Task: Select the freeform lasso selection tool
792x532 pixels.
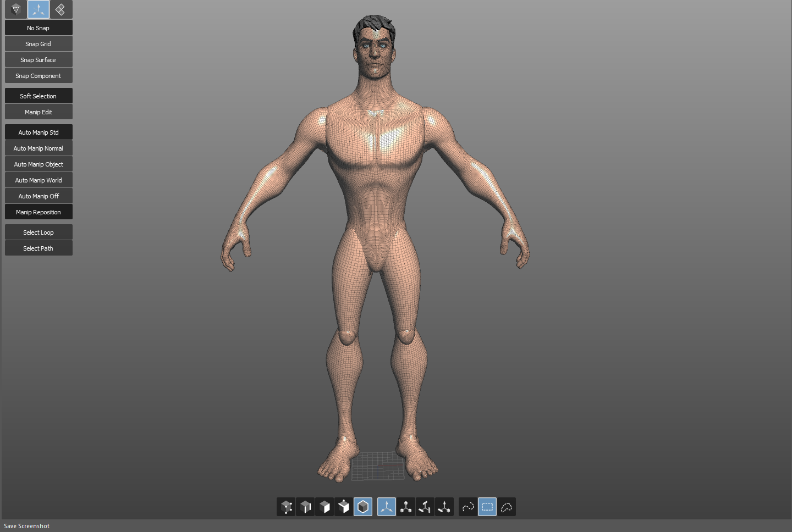Action: (x=507, y=507)
